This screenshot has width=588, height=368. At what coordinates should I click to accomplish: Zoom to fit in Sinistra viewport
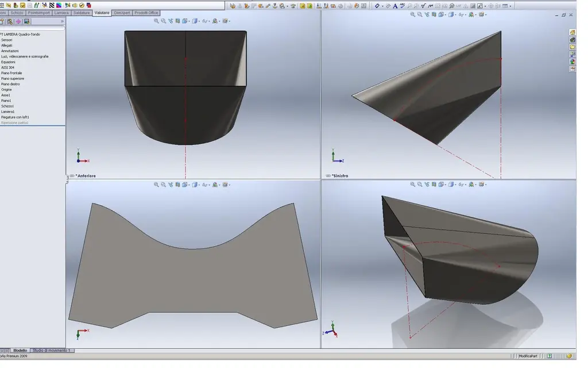[x=412, y=14]
